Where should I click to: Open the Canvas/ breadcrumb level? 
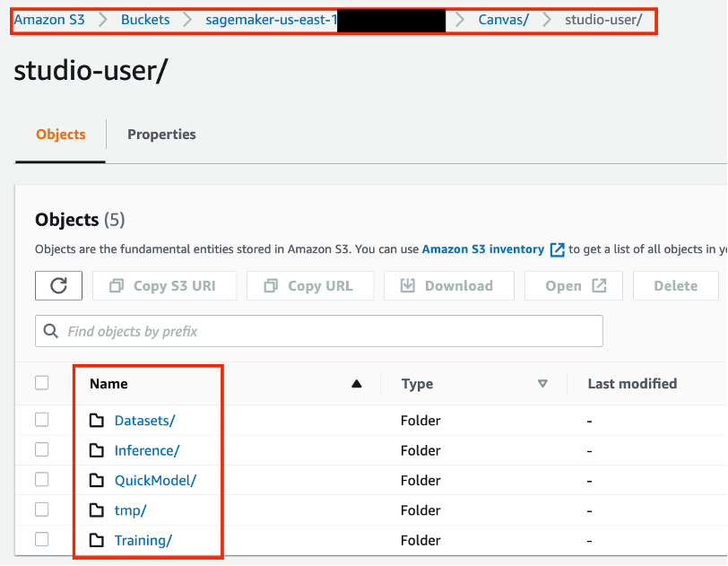pyautogui.click(x=503, y=20)
